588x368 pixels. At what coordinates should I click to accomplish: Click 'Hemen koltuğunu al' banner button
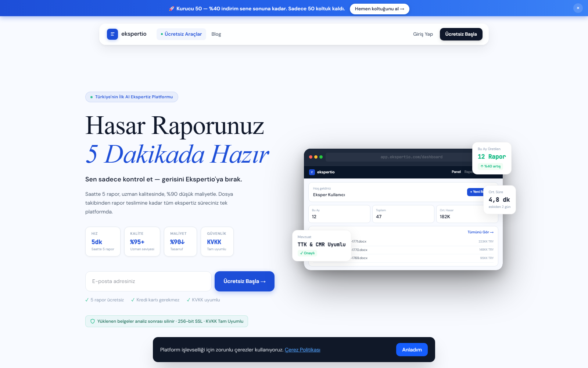point(379,9)
